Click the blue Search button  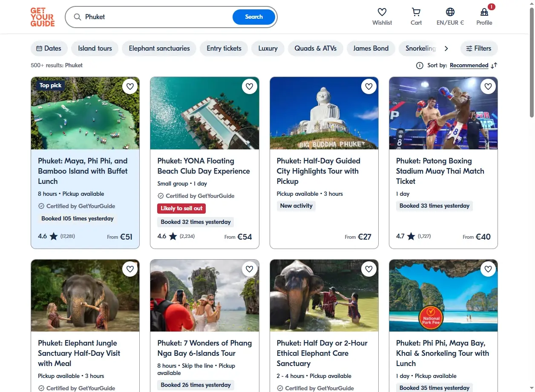point(254,17)
